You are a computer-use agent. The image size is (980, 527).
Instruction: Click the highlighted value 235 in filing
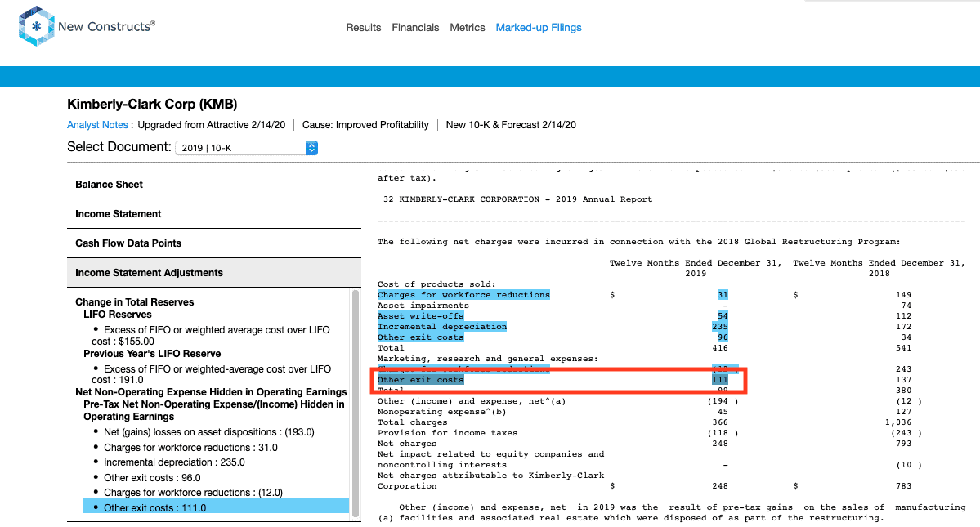pyautogui.click(x=720, y=327)
